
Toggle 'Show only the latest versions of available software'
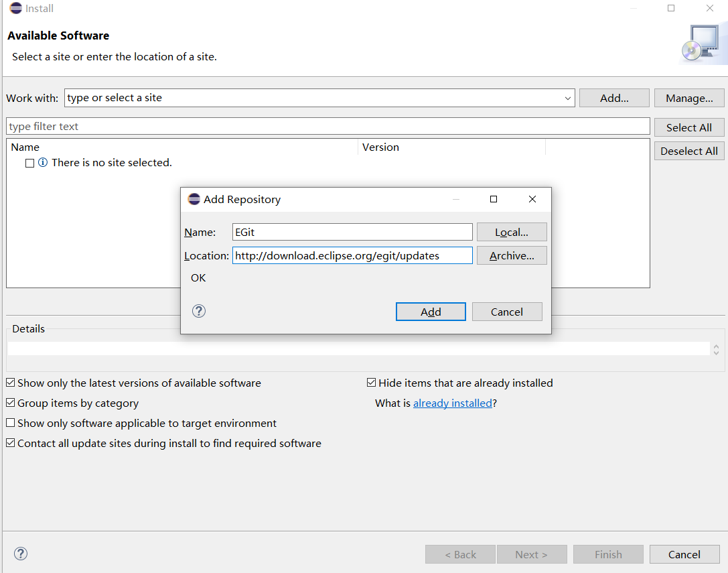pos(11,383)
